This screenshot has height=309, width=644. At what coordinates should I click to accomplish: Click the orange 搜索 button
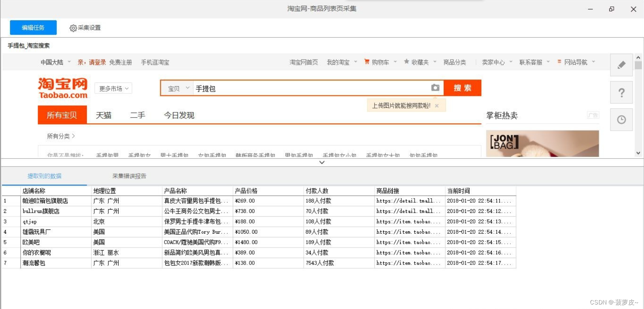tap(463, 88)
